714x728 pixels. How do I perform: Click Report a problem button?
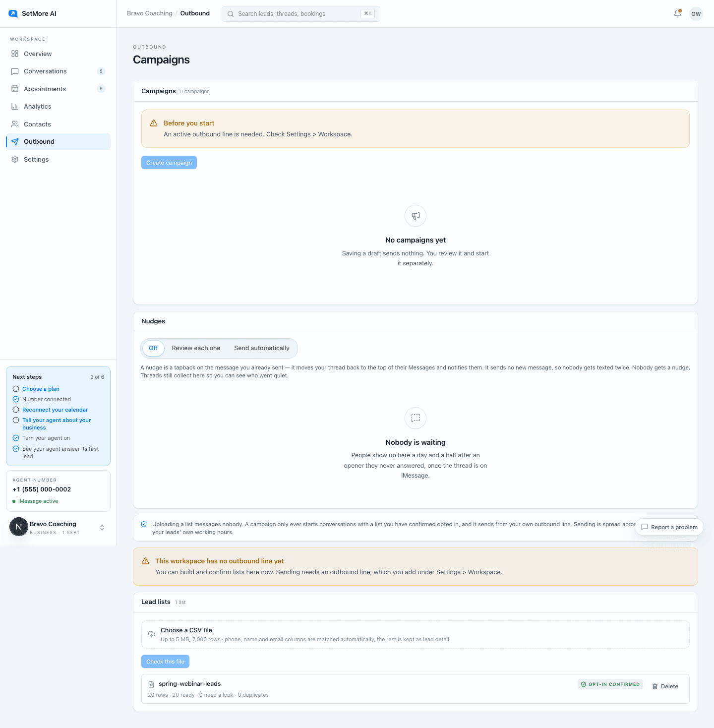(x=669, y=527)
